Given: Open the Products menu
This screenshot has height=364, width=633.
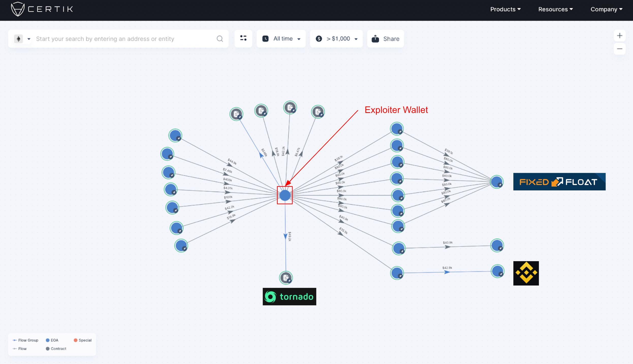Looking at the screenshot, I should (x=505, y=9).
